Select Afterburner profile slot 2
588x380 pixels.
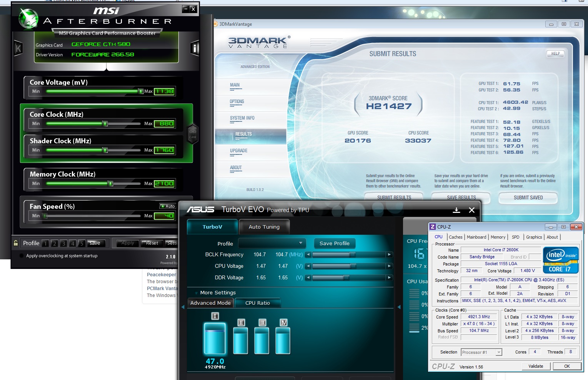[x=55, y=243]
